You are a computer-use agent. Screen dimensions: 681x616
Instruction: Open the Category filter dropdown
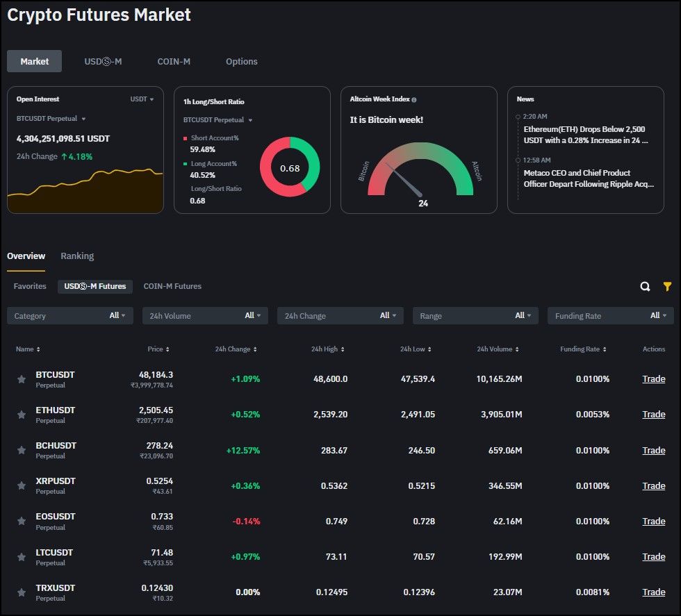(69, 316)
